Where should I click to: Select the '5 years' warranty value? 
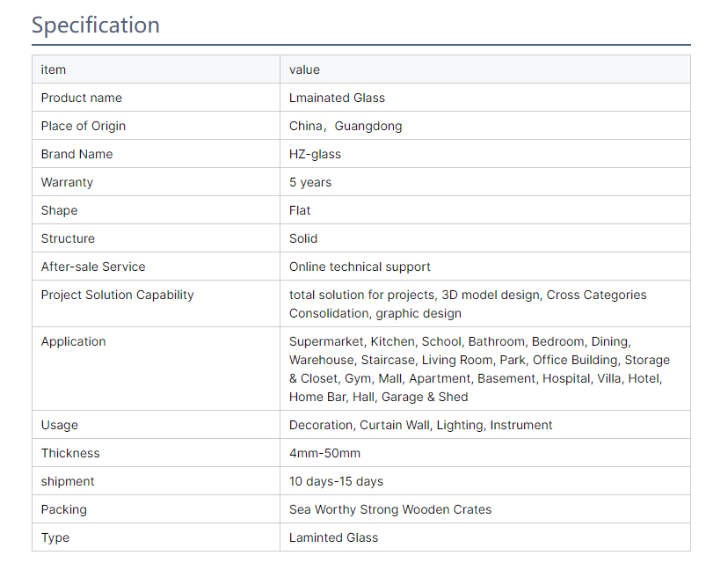coord(310,183)
